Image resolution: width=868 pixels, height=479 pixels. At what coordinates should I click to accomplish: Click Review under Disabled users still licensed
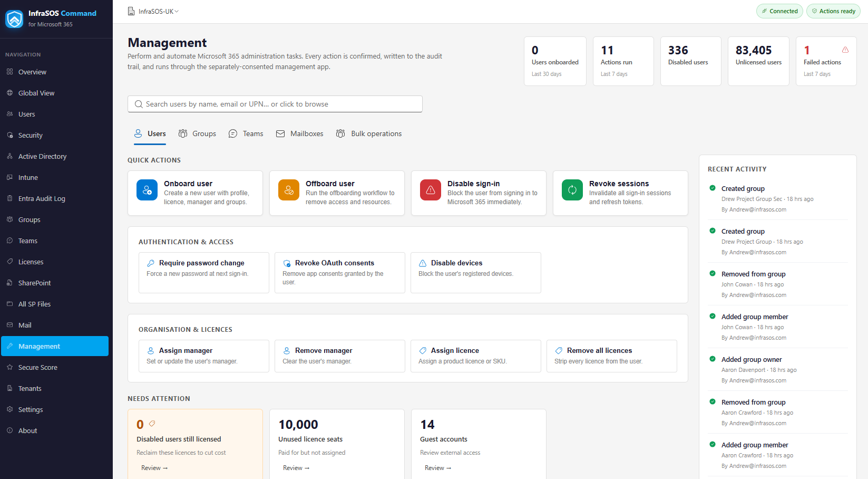pyautogui.click(x=154, y=468)
